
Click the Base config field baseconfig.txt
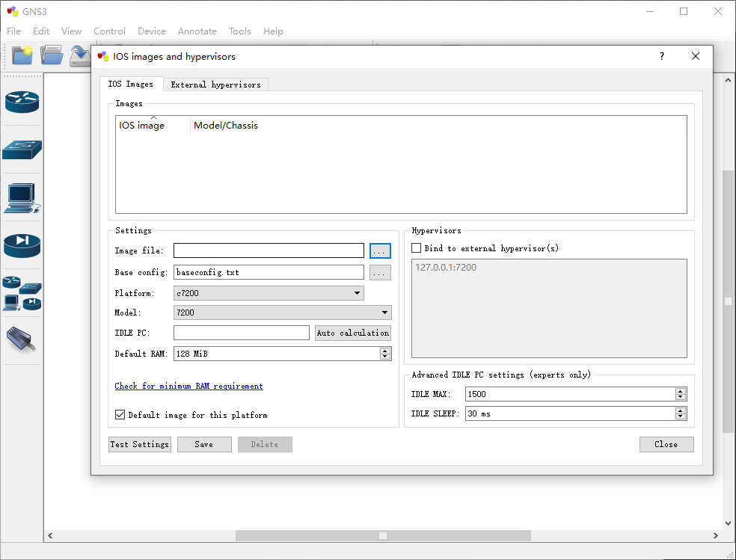(269, 272)
